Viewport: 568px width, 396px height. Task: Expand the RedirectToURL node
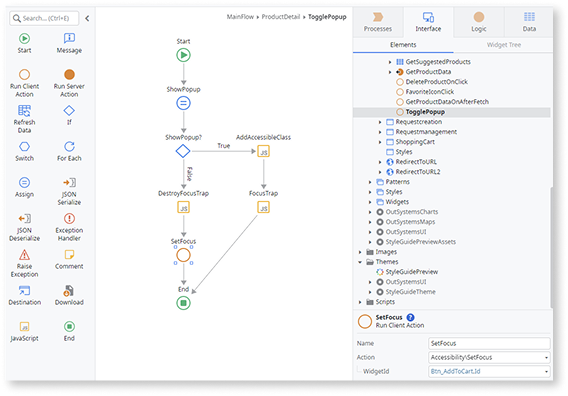[380, 162]
